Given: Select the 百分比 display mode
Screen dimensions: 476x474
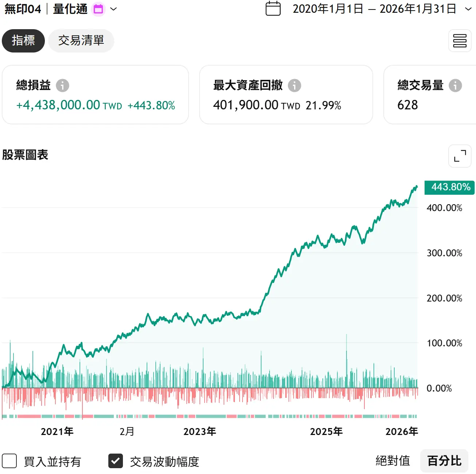Looking at the screenshot, I should [444, 461].
